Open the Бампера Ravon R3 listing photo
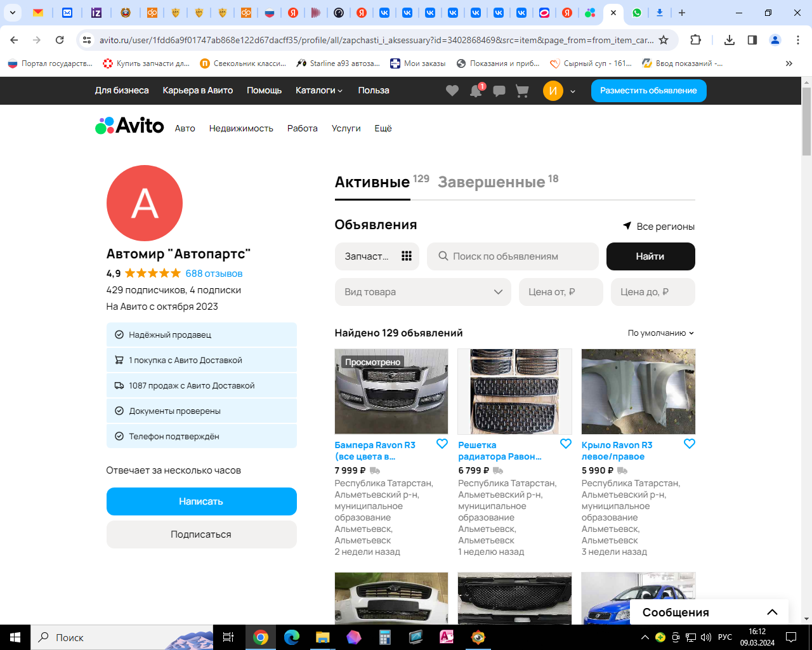 391,392
